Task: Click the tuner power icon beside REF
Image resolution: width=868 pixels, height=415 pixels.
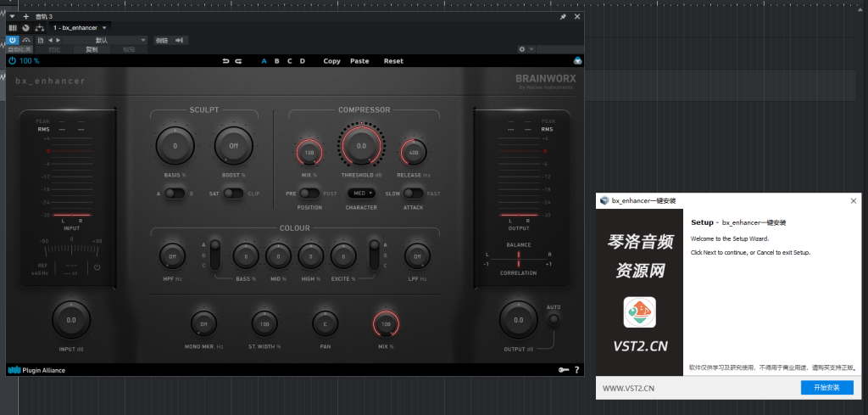Action: (x=97, y=267)
